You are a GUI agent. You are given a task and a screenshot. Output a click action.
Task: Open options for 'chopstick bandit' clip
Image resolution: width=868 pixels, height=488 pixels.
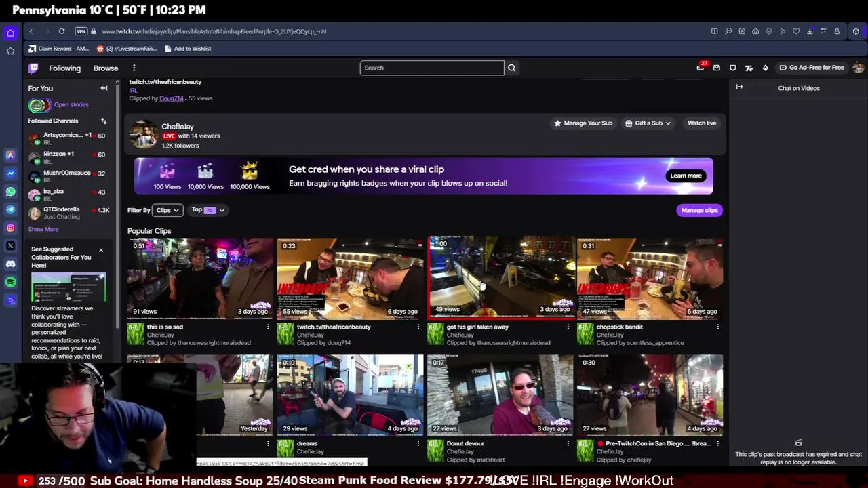click(x=717, y=327)
